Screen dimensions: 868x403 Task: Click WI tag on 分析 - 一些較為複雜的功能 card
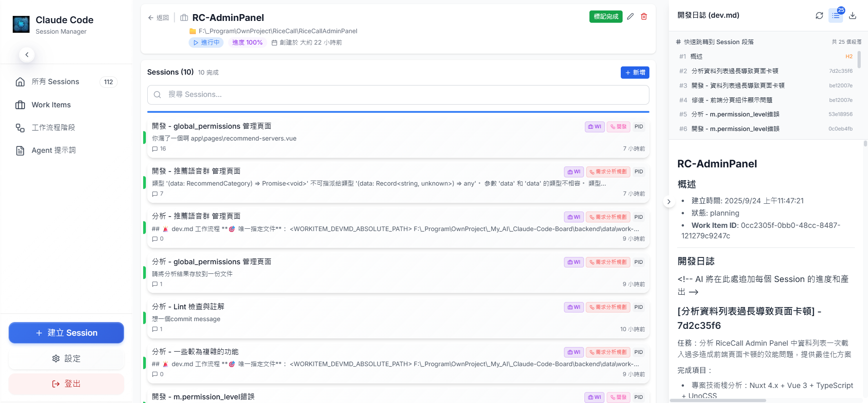coord(574,352)
